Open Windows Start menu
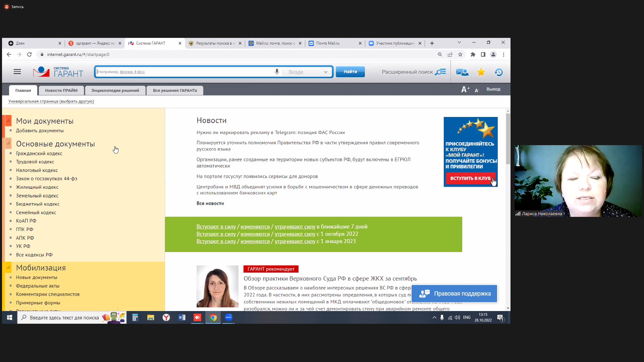644x362 pixels. (x=9, y=317)
